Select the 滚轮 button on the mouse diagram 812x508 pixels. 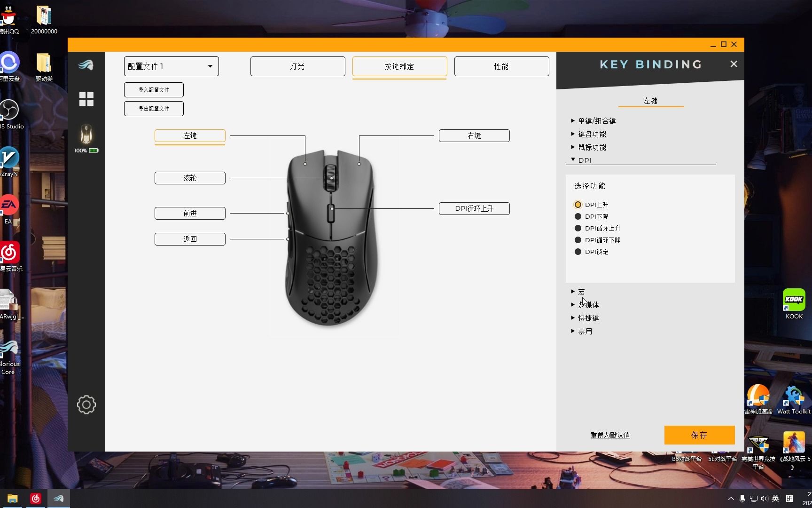click(x=189, y=178)
